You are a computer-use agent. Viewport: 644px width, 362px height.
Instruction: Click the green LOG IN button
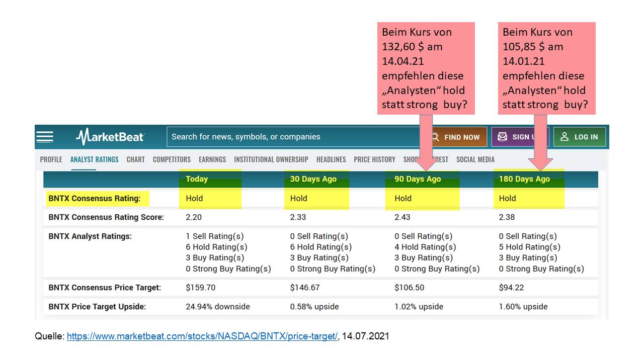pyautogui.click(x=580, y=137)
